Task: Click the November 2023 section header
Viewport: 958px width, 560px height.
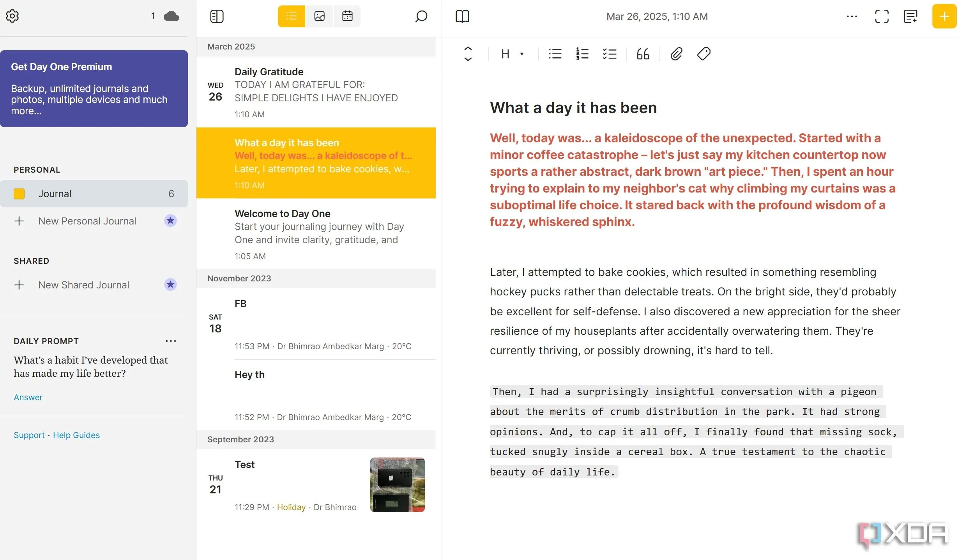Action: click(x=316, y=279)
